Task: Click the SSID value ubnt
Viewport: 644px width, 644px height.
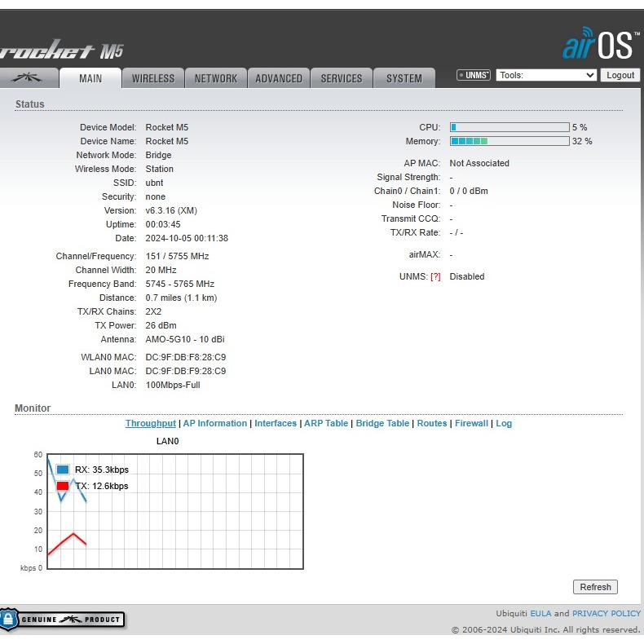Action: [x=154, y=183]
